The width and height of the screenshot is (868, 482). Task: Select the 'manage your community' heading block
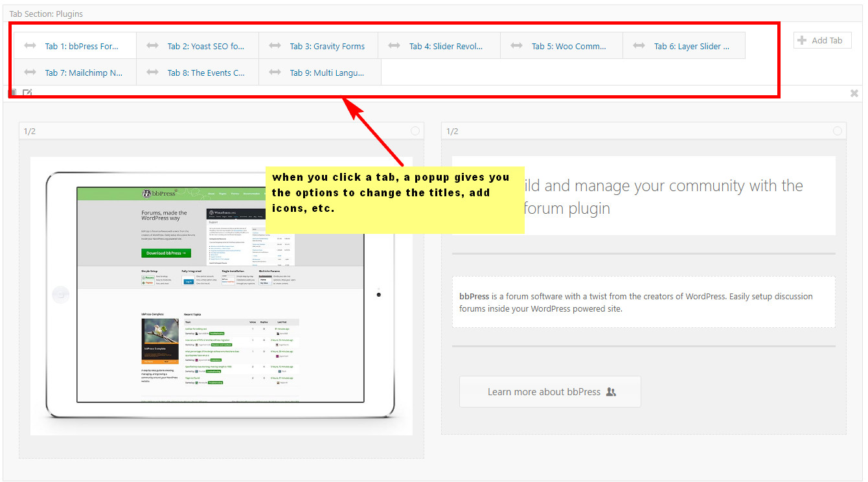(644, 196)
